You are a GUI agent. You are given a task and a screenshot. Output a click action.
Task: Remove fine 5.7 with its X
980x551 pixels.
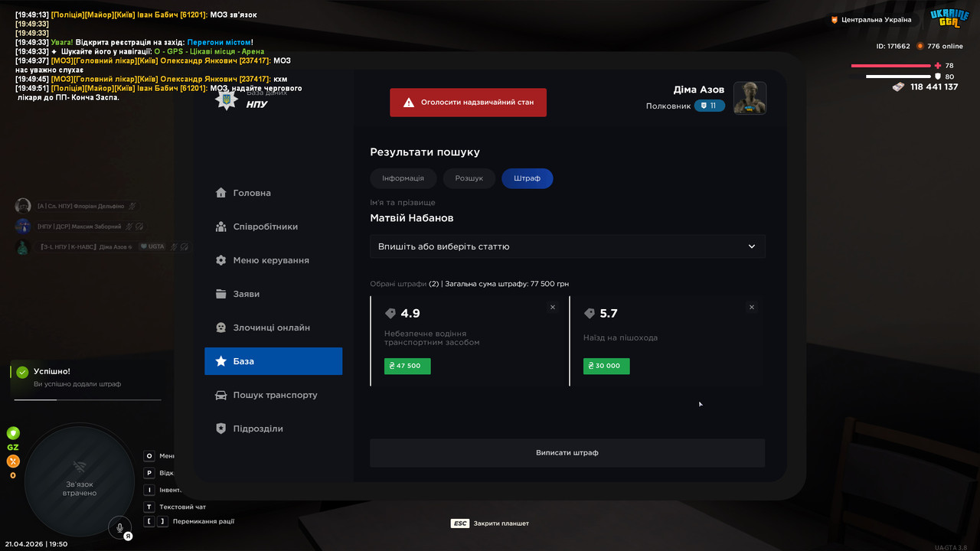click(x=752, y=307)
